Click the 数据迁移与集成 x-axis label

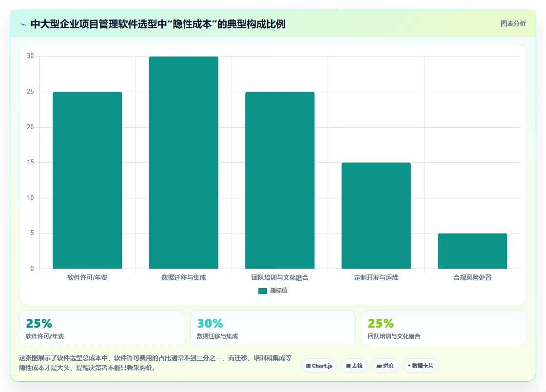[x=183, y=277]
